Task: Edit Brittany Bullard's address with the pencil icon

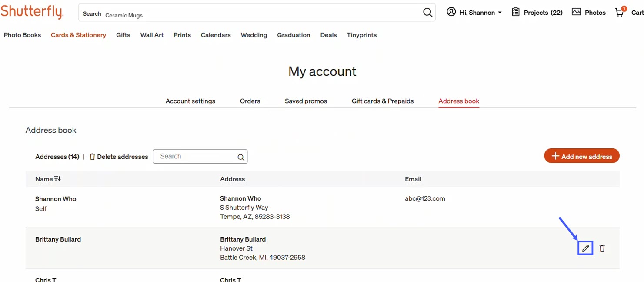Action: [586, 248]
